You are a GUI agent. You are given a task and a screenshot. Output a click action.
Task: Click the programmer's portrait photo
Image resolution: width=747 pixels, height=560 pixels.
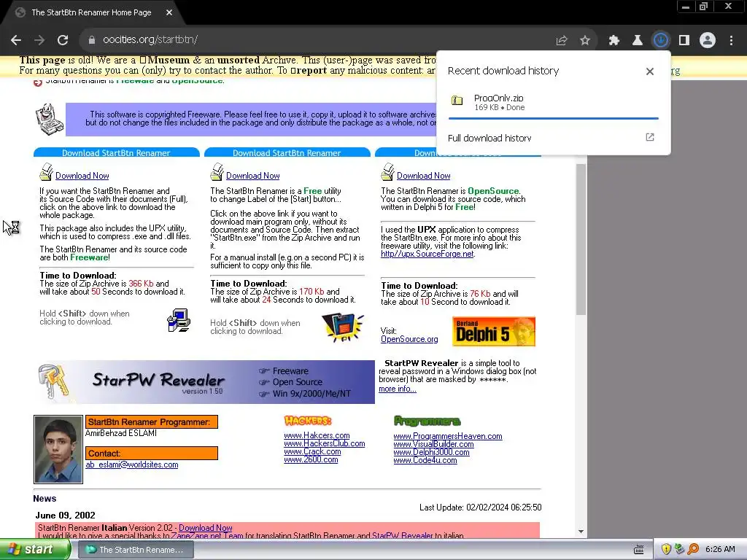tap(58, 449)
